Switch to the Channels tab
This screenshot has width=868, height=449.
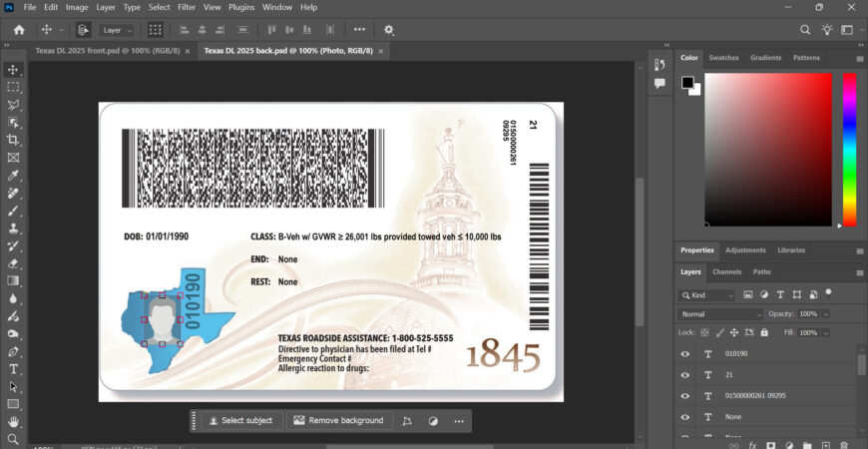(x=726, y=271)
